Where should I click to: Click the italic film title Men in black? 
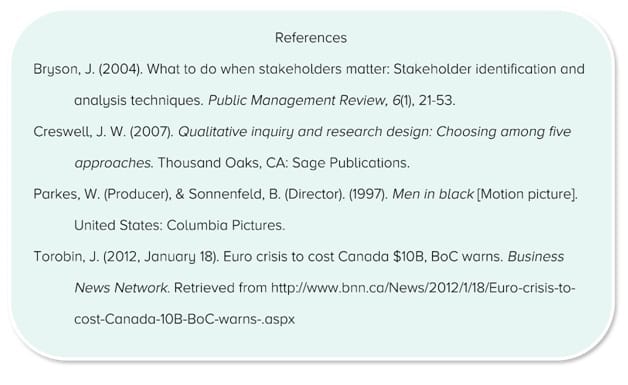pos(433,194)
